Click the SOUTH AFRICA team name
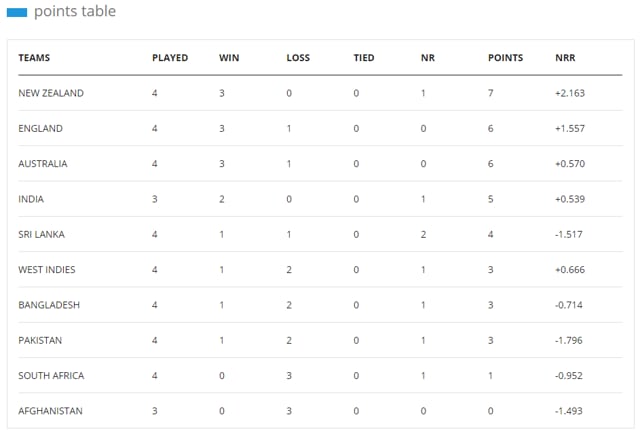Image resolution: width=640 pixels, height=434 pixels. (x=51, y=376)
